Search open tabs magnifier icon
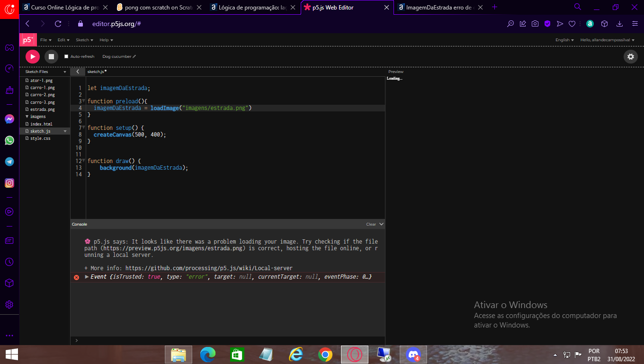This screenshot has width=644, height=364. [x=578, y=7]
